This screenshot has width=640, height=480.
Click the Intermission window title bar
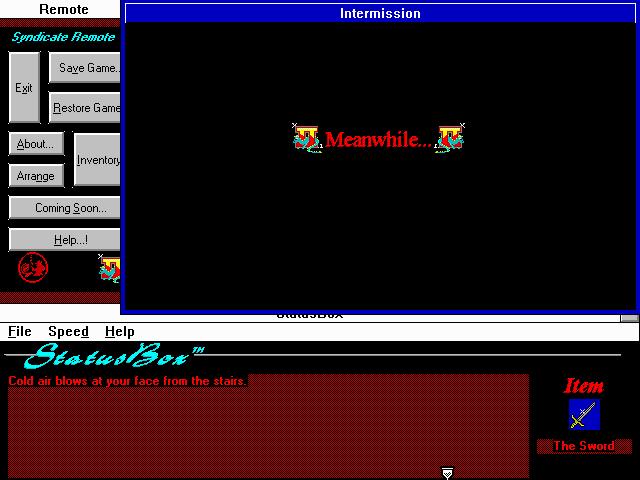point(380,13)
